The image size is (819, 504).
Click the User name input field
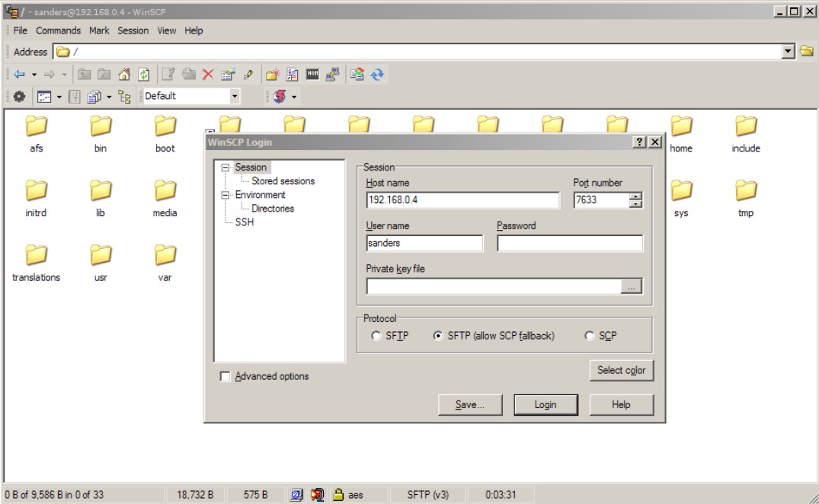pos(424,243)
